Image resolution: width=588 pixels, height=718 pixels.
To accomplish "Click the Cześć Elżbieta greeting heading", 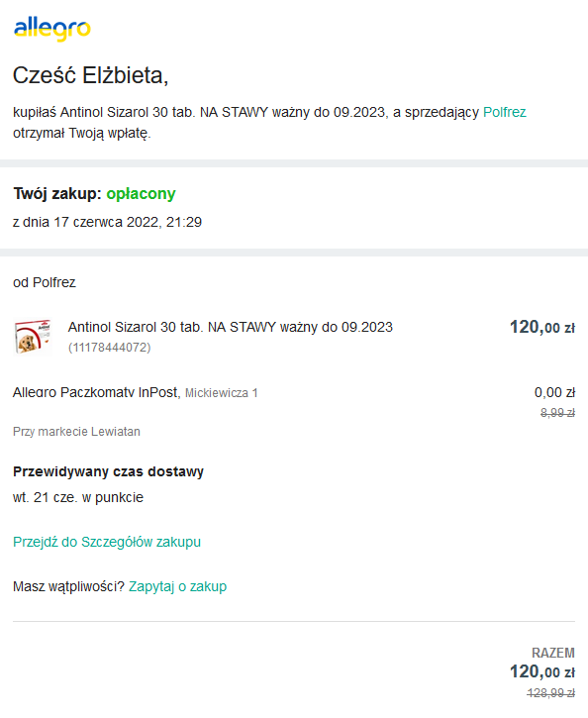I will tap(91, 75).
